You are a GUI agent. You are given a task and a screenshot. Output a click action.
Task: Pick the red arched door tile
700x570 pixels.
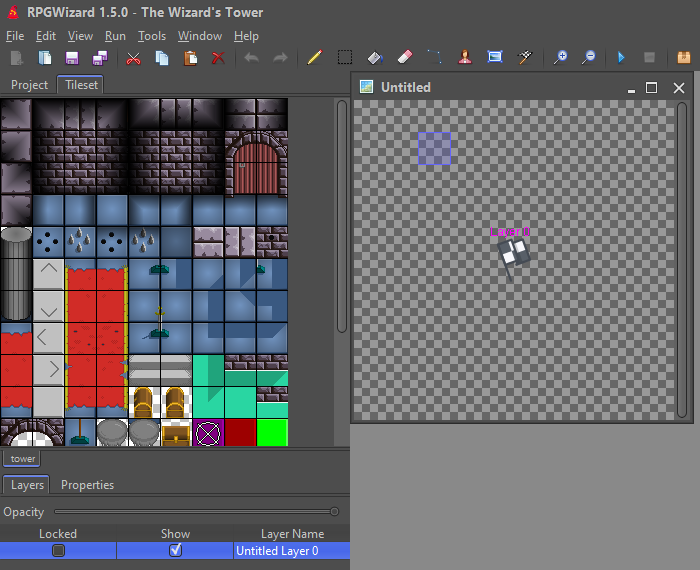point(256,163)
